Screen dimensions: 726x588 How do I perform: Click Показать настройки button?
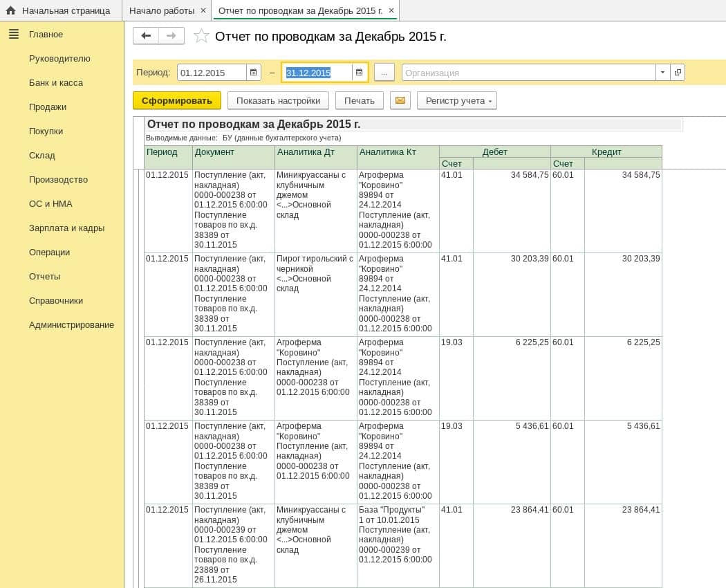pos(278,100)
